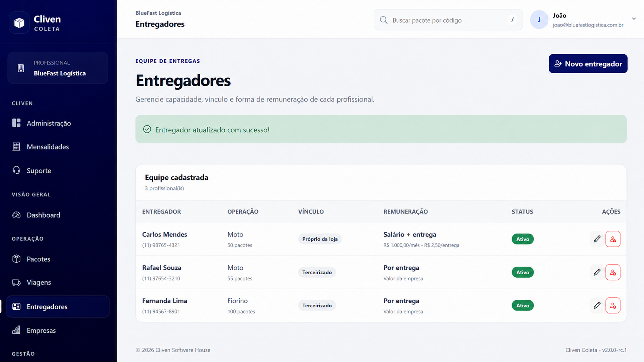Screen dimensions: 644x362
Task: Open Viagens from the sidebar
Action: pyautogui.click(x=58, y=282)
